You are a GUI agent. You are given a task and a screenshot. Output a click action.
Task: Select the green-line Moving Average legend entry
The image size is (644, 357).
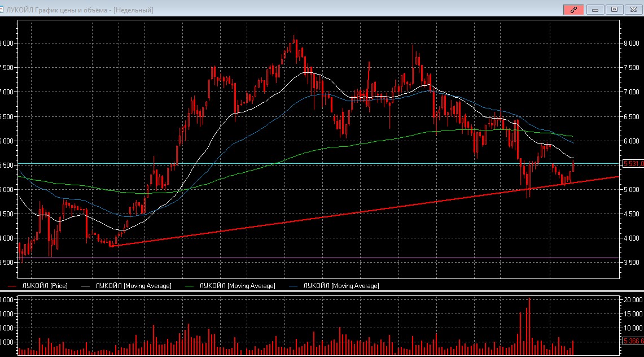(x=238, y=285)
